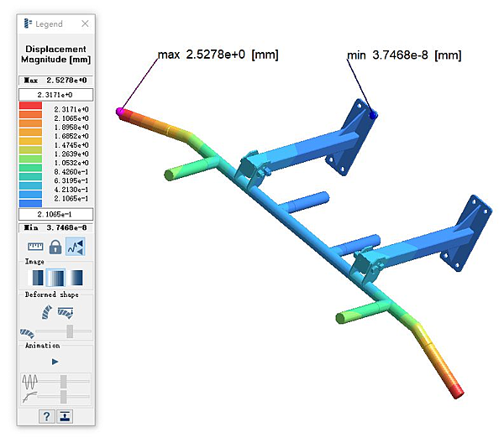Image resolution: width=504 pixels, height=438 pixels.
Task: Click the magenta max-point marker on model
Action: [120, 112]
